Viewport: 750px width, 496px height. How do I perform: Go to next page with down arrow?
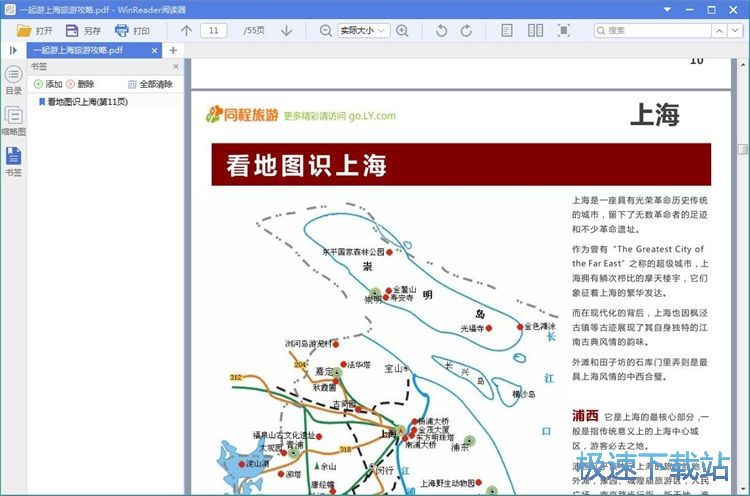point(287,30)
